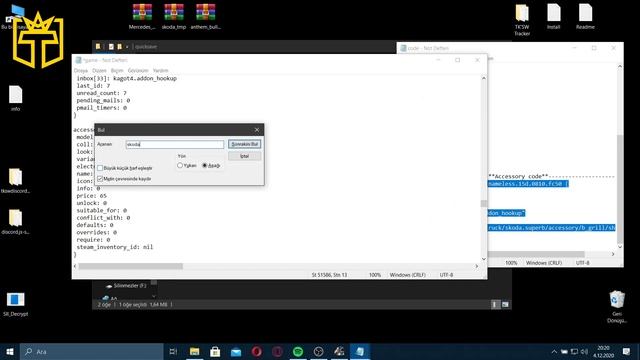Click 'price: 65' line in Notepad
Viewport: 640px width, 360px height.
coord(91,196)
